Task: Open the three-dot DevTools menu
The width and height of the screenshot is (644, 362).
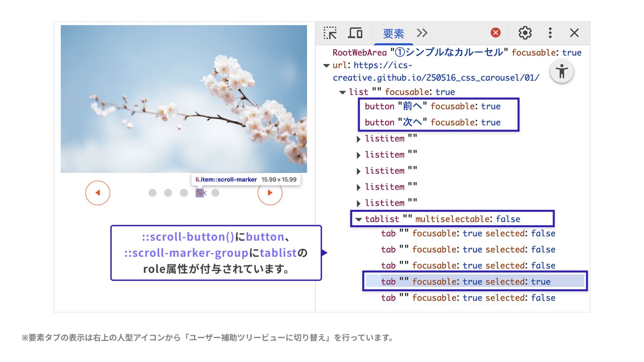Action: [550, 33]
